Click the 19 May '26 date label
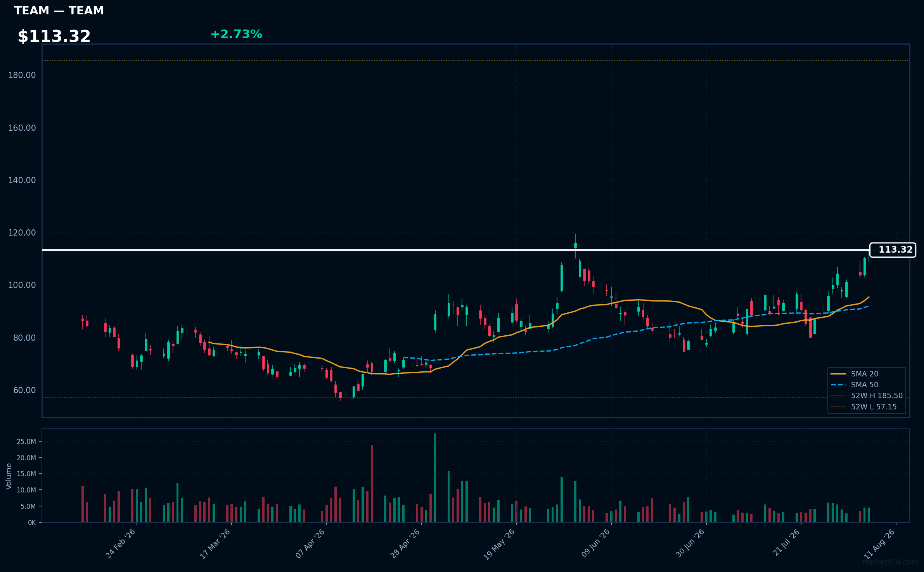The width and height of the screenshot is (924, 572). point(500,544)
